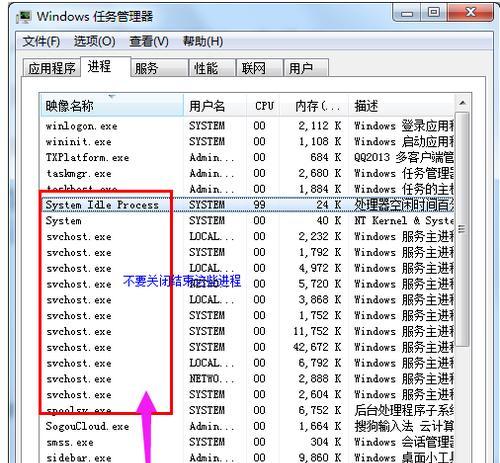The width and height of the screenshot is (500, 463).
Task: Open the 用户 tab
Action: [x=306, y=68]
